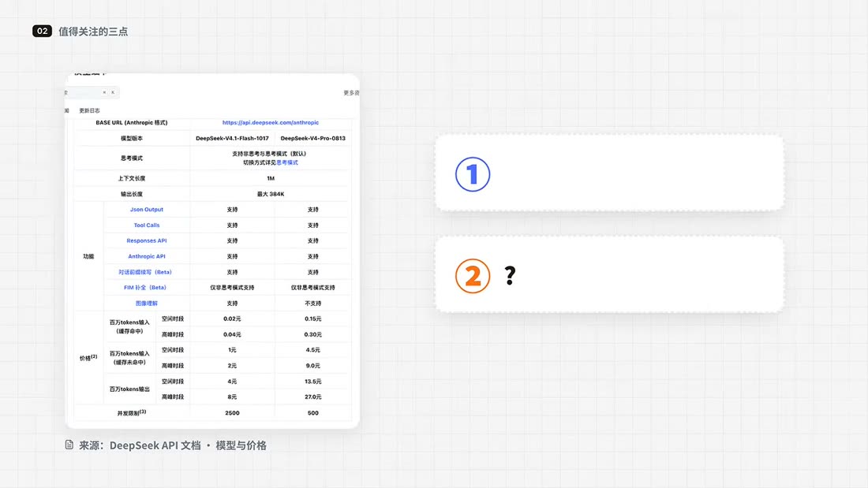The image size is (868, 488).
Task: Select the blue circled number 1
Action: click(x=472, y=174)
